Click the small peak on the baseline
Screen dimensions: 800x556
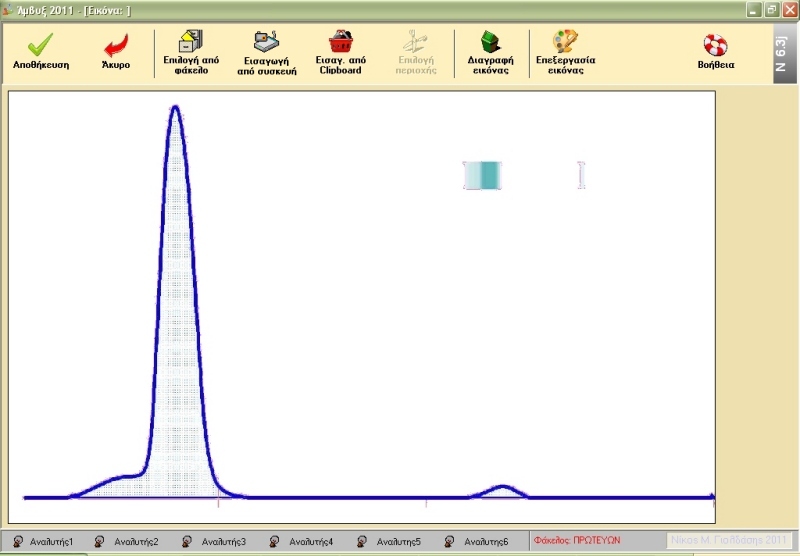pyautogui.click(x=502, y=490)
